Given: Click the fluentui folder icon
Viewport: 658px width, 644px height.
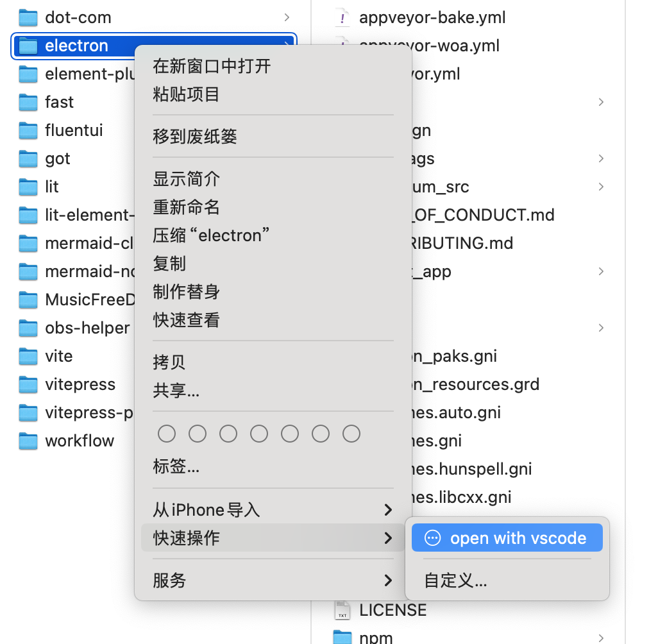Looking at the screenshot, I should [28, 131].
